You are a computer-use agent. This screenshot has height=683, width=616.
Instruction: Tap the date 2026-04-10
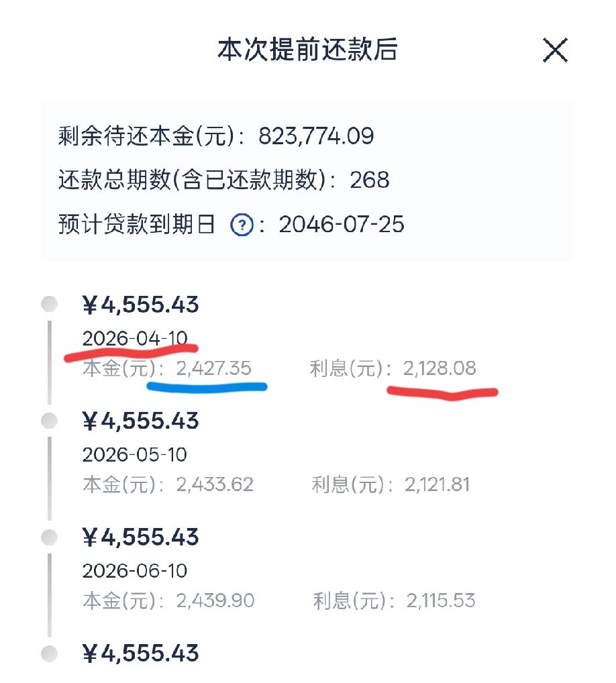135,338
